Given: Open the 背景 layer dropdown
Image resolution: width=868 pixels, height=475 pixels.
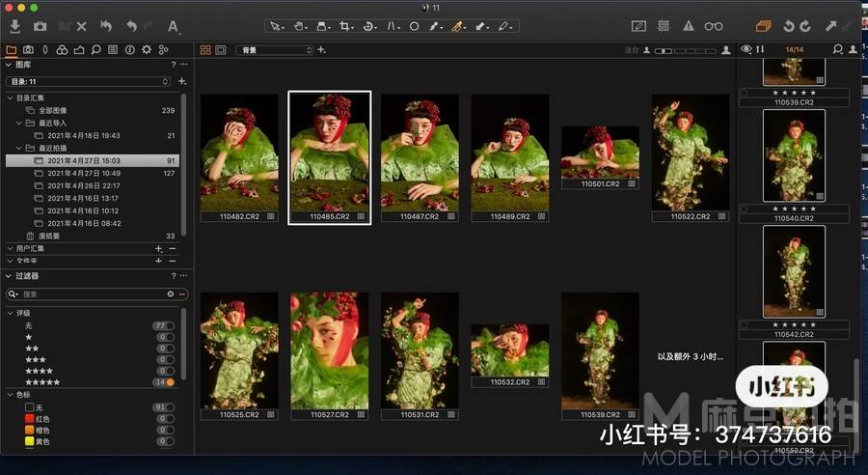Looking at the screenshot, I should tap(275, 50).
